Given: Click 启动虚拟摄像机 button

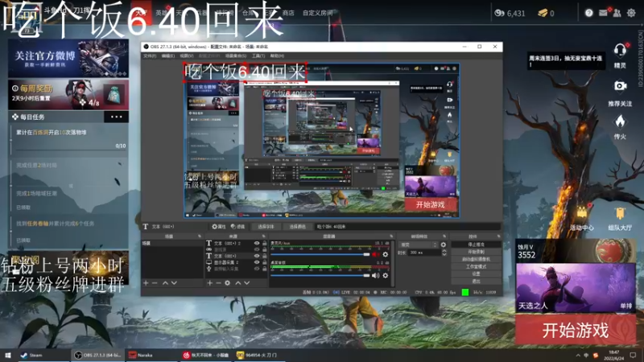Looking at the screenshot, I should (476, 259).
